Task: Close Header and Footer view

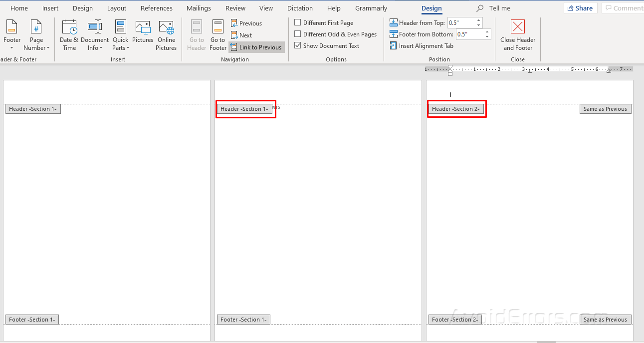Action: (517, 34)
